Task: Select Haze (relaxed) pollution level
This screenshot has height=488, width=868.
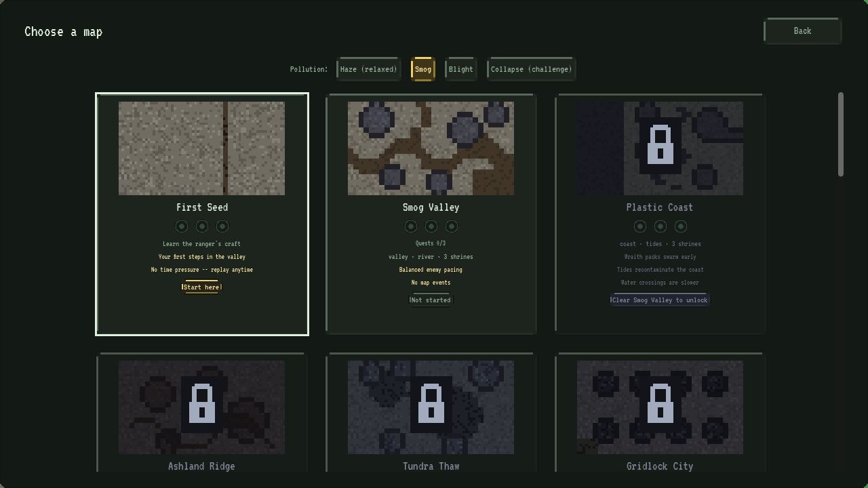Action: [x=368, y=69]
